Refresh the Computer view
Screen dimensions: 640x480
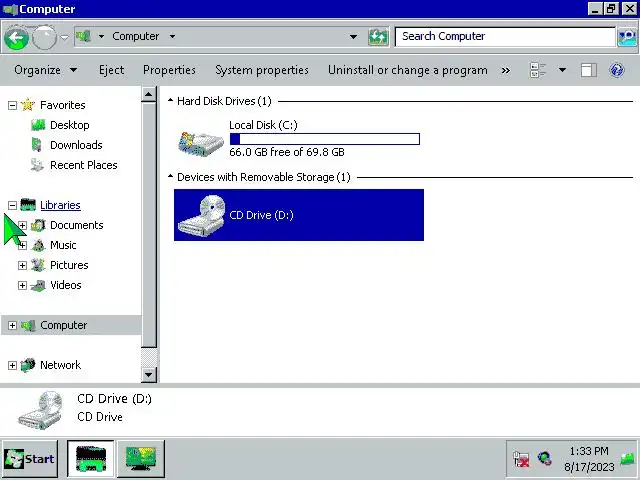pos(378,37)
